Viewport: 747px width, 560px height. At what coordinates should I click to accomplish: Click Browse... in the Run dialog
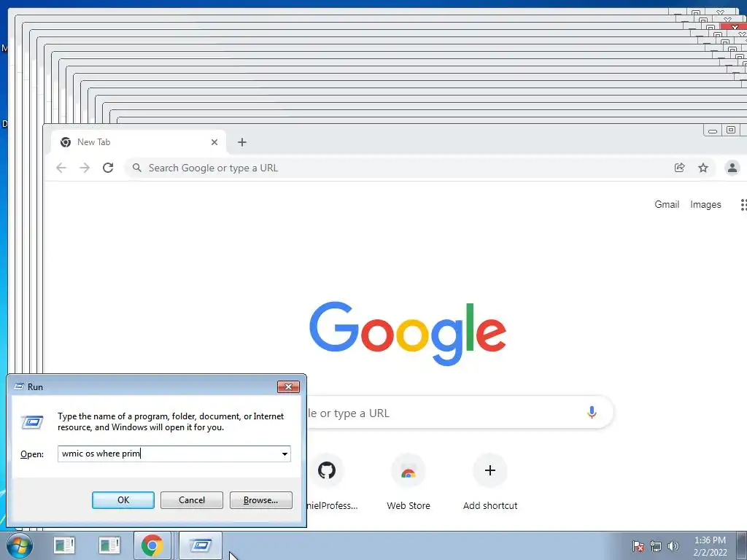click(x=260, y=500)
